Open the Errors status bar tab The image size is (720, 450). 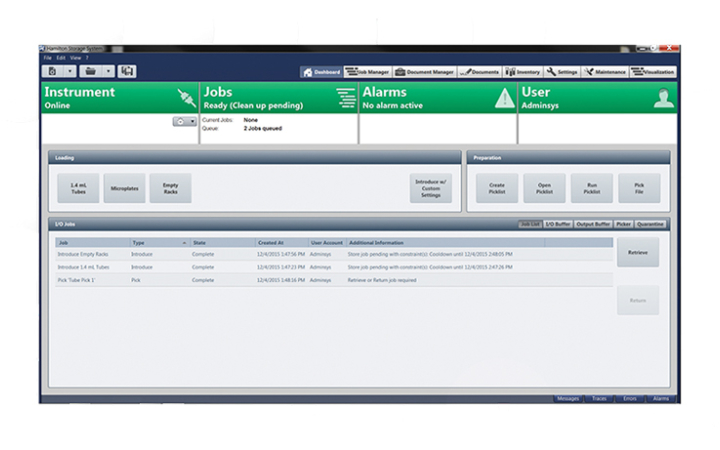click(x=630, y=399)
